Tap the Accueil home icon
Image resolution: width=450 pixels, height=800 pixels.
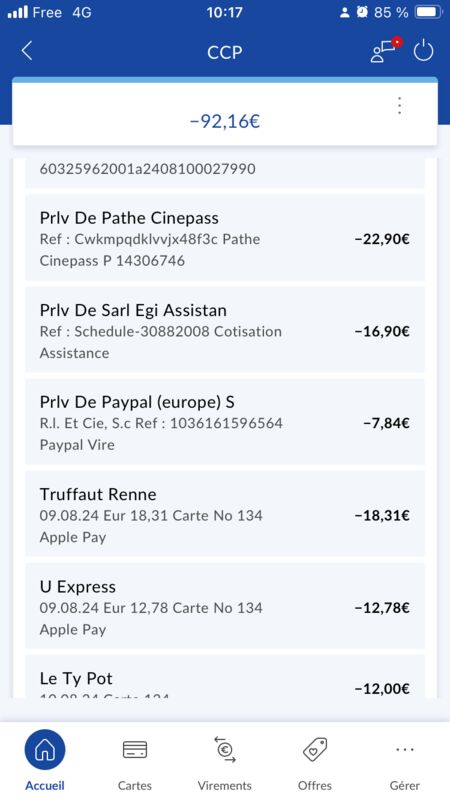pyautogui.click(x=45, y=749)
